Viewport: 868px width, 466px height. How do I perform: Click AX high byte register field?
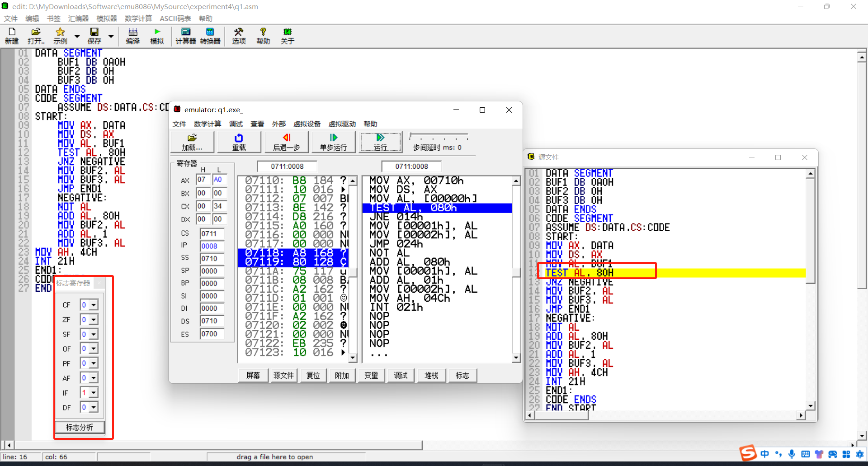click(x=203, y=180)
